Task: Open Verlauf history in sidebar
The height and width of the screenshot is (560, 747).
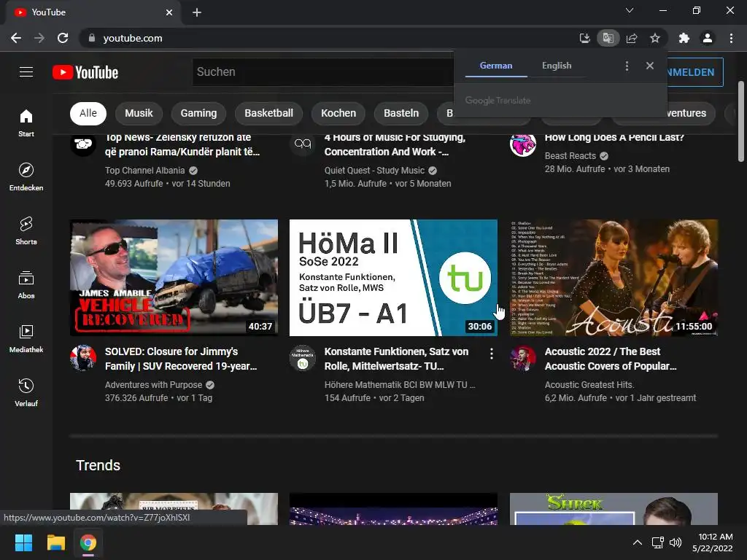Action: coord(26,392)
